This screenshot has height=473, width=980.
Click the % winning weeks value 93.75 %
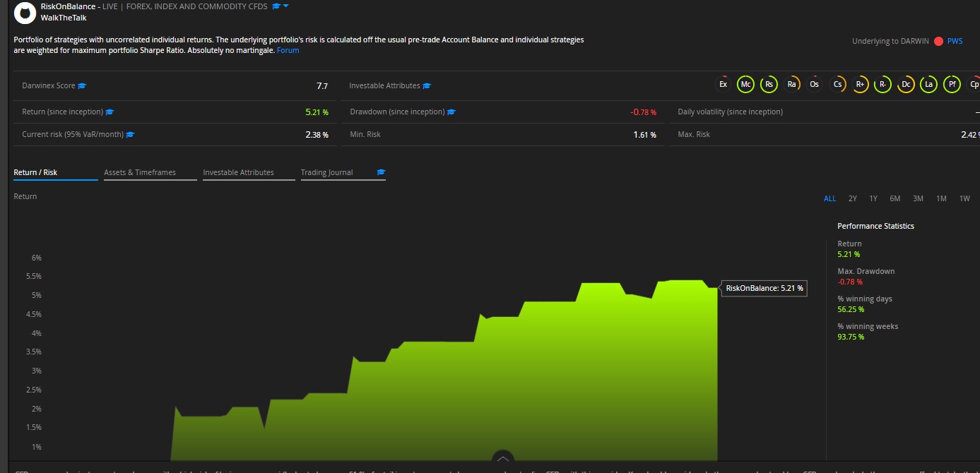click(851, 337)
